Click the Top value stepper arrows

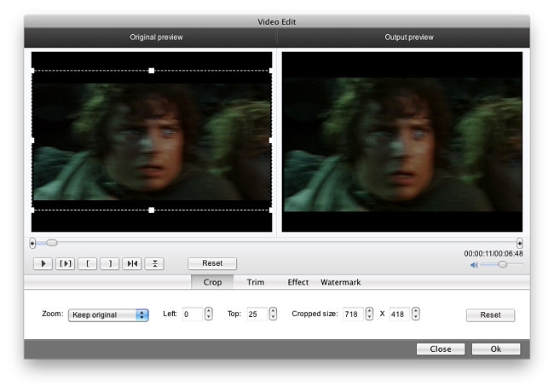tap(273, 314)
